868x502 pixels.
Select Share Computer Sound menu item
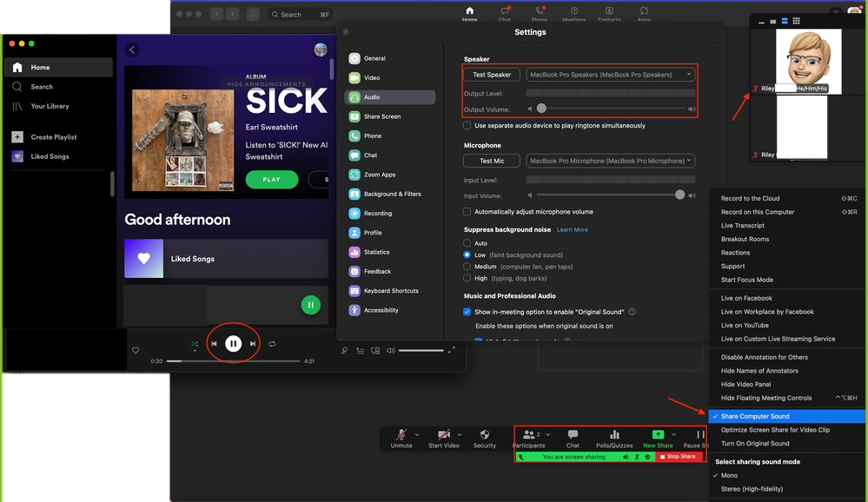(755, 417)
